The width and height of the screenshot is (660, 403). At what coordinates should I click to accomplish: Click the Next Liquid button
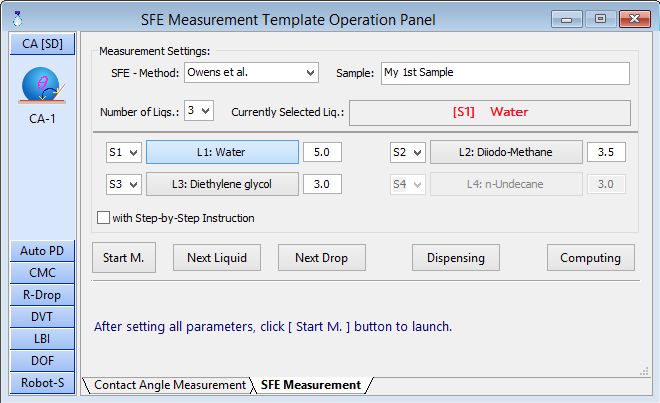pos(216,257)
